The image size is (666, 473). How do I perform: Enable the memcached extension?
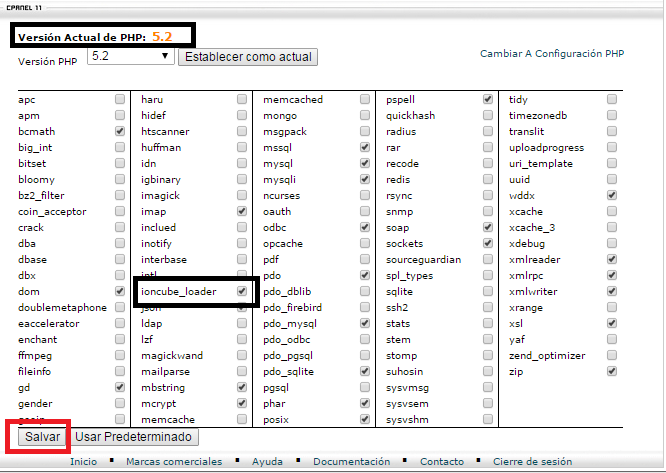coord(364,99)
